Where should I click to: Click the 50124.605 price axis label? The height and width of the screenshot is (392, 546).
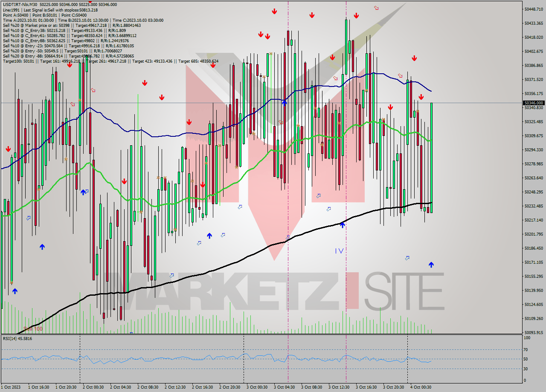pos(533,304)
